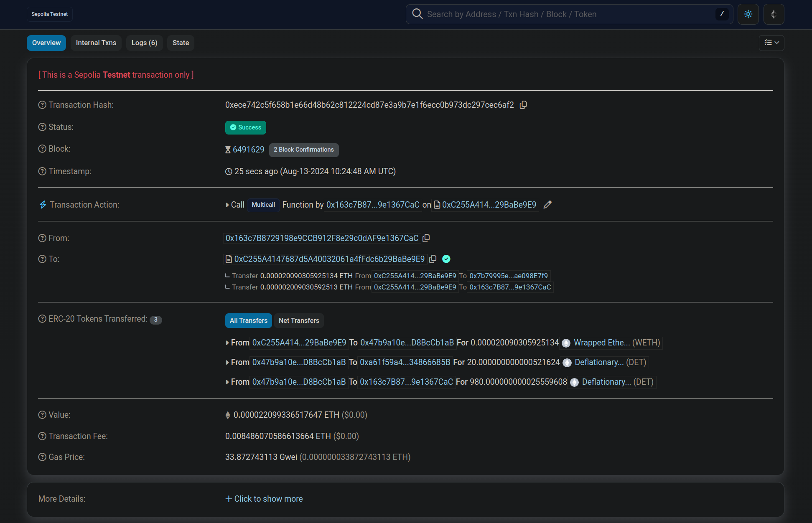Image resolution: width=812 pixels, height=523 pixels.
Task: Click the help icon beside Block
Action: [42, 149]
